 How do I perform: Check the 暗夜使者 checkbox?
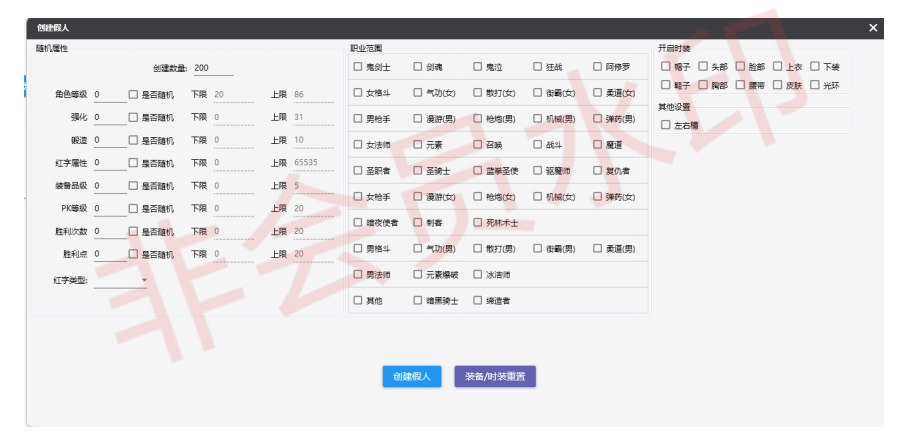358,222
